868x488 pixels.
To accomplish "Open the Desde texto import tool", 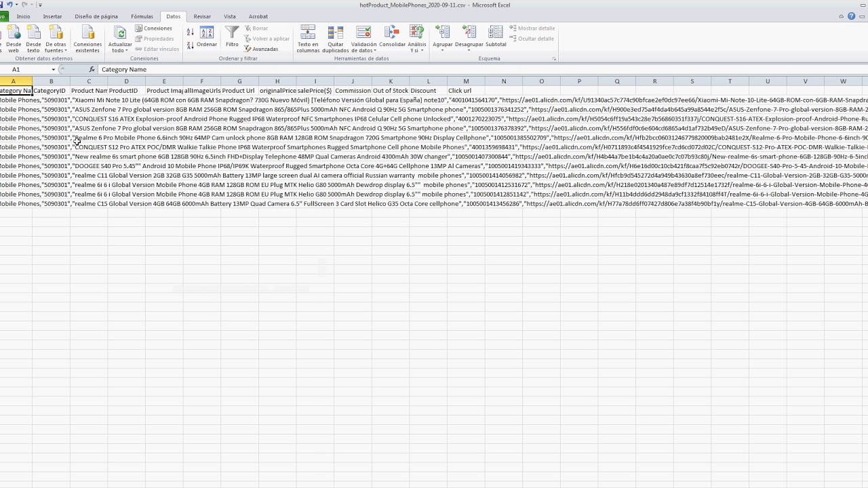I will tap(33, 39).
